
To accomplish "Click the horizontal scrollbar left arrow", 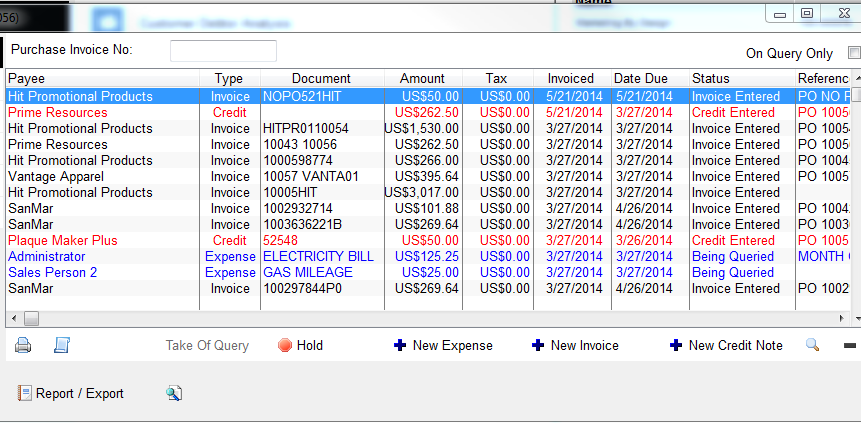I will [14, 318].
